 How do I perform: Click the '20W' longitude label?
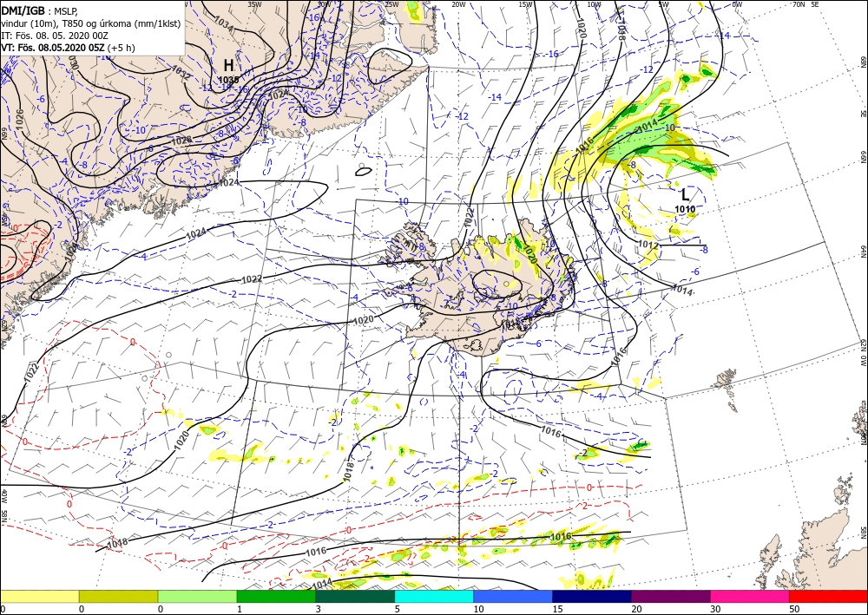[457, 4]
